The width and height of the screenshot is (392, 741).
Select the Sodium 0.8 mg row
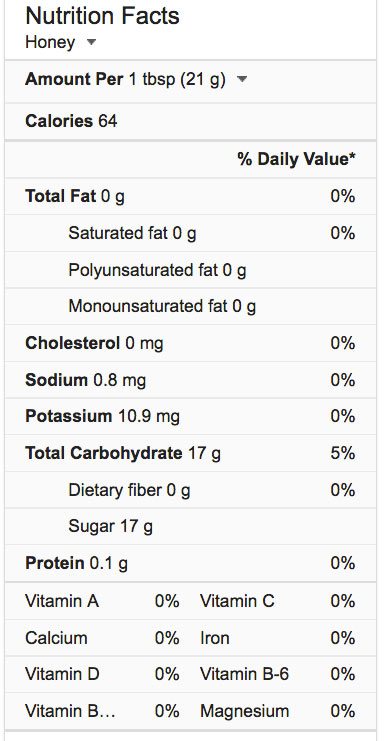pyautogui.click(x=191, y=380)
